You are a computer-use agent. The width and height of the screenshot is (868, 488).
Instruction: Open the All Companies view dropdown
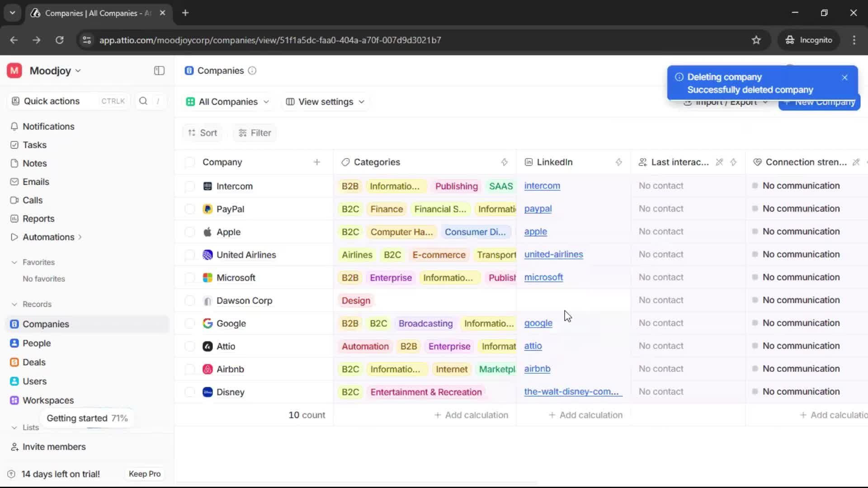tap(227, 102)
